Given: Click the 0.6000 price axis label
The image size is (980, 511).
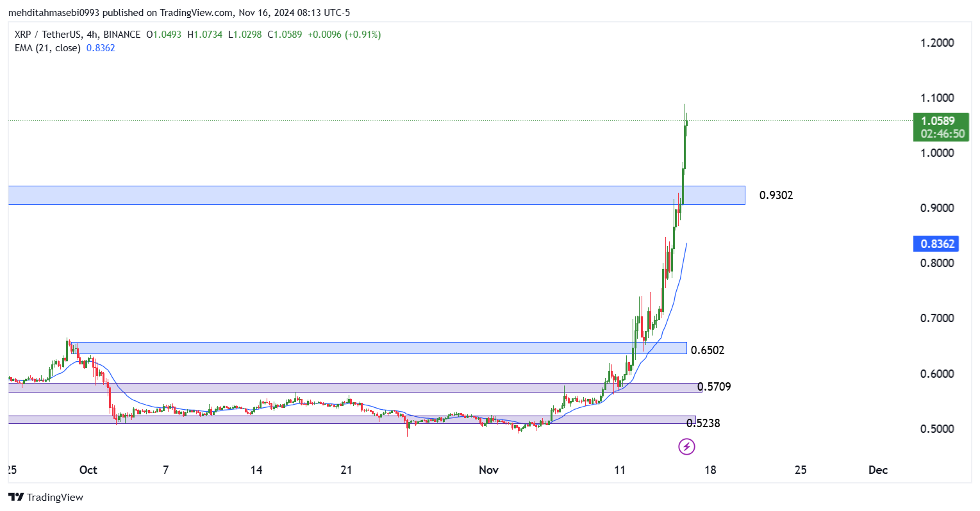Looking at the screenshot, I should [x=937, y=374].
